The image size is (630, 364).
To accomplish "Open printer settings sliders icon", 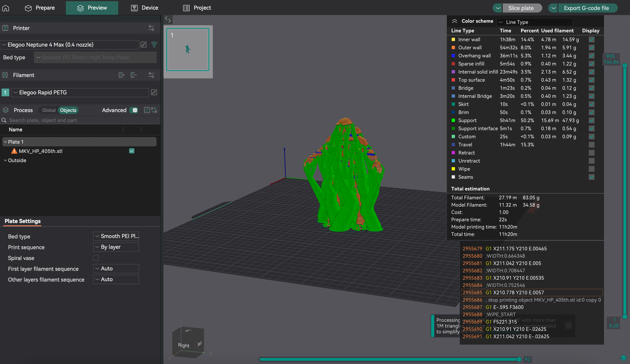I will 151,28.
